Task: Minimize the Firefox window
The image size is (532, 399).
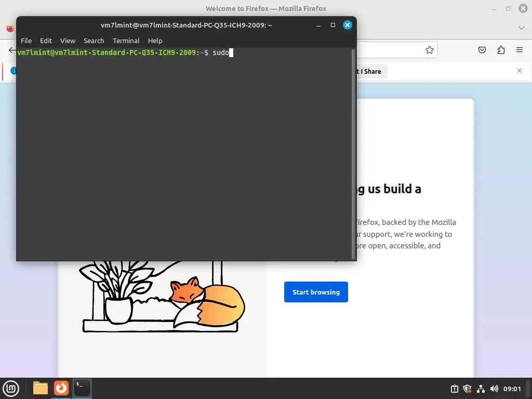Action: [x=494, y=9]
